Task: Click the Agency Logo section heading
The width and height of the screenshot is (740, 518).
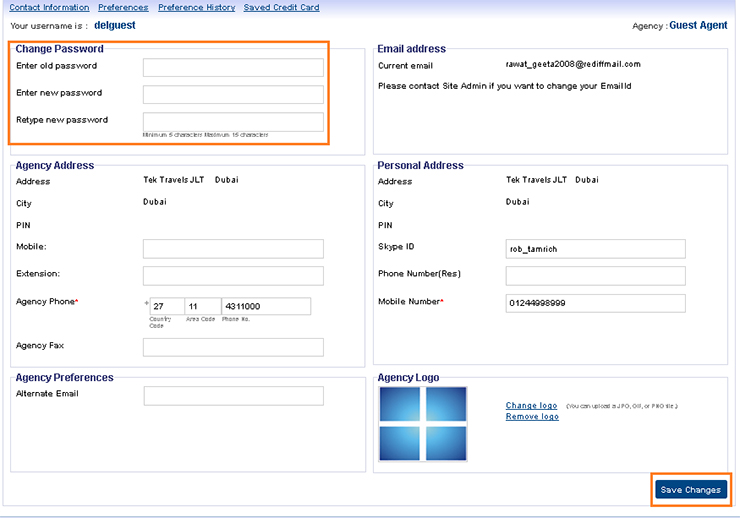Action: tap(408, 377)
